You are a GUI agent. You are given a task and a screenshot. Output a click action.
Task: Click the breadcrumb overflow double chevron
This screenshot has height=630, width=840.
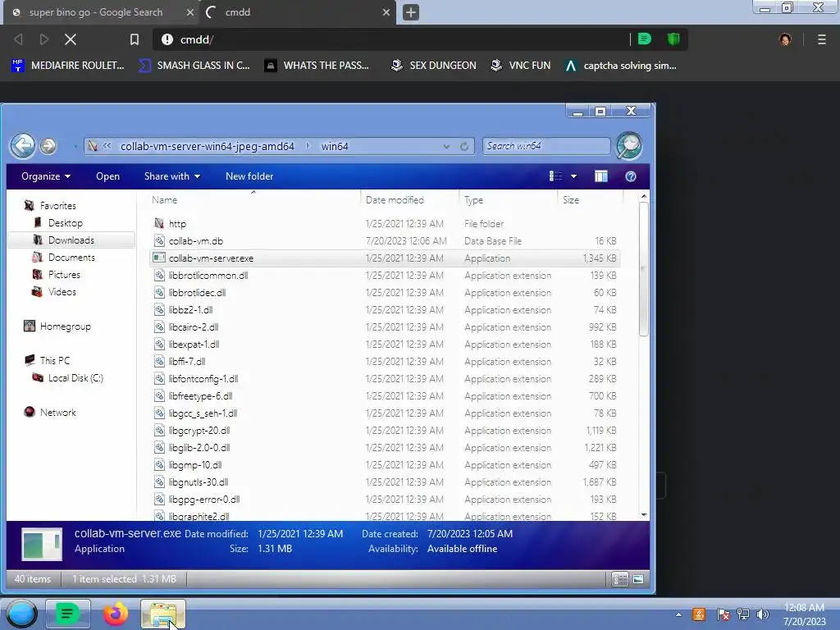pos(107,146)
